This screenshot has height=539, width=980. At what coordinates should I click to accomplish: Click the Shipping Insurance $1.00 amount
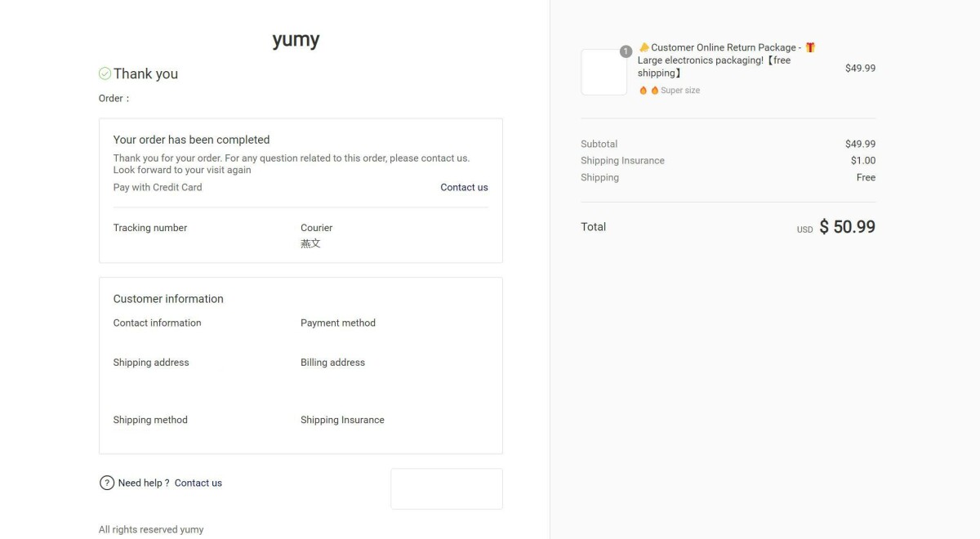tap(862, 161)
